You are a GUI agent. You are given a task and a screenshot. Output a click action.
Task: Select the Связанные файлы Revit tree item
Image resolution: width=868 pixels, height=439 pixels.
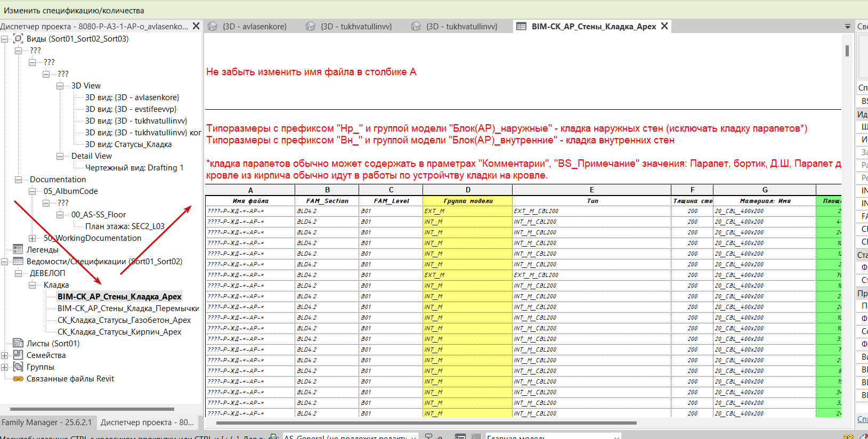70,378
